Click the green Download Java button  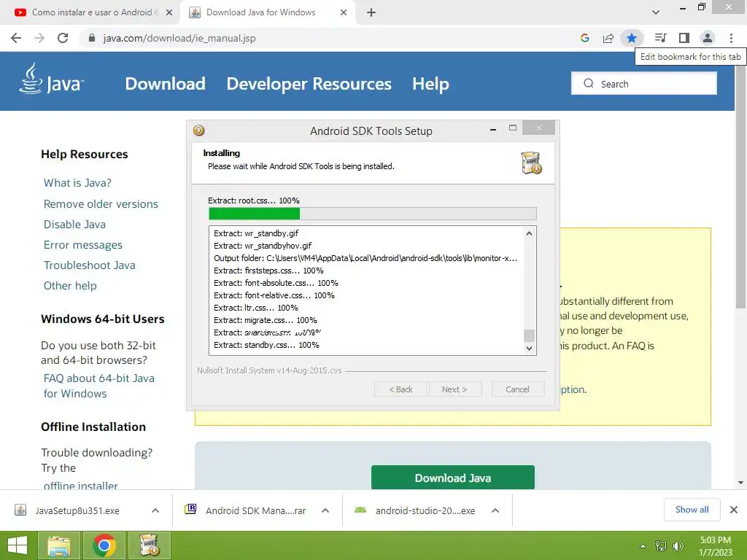452,477
